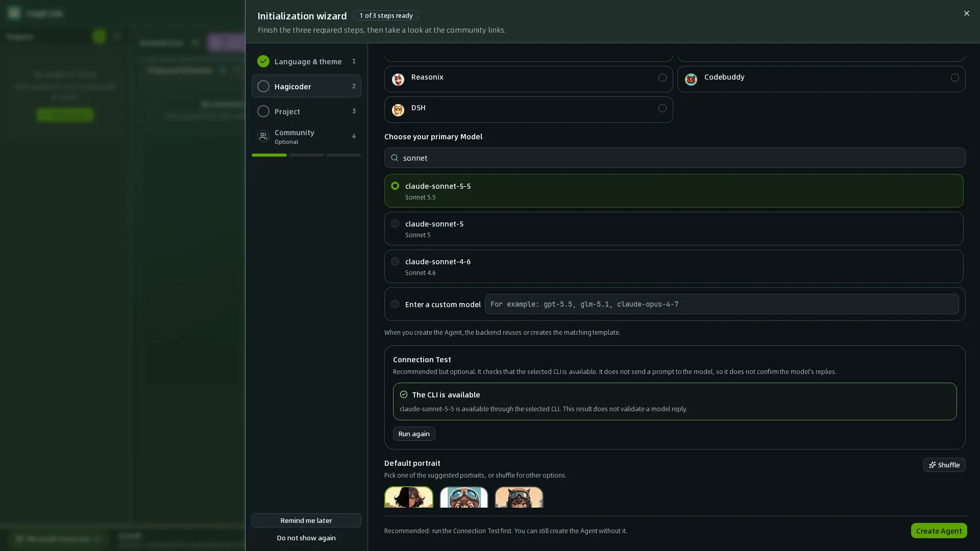The height and width of the screenshot is (551, 980).
Task: Select the claude-sonnet-5-5 model radio
Action: [395, 186]
